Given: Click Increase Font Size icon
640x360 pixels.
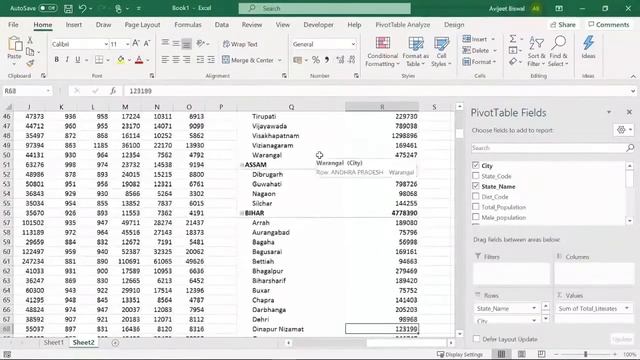Looking at the screenshot, I should (136, 44).
